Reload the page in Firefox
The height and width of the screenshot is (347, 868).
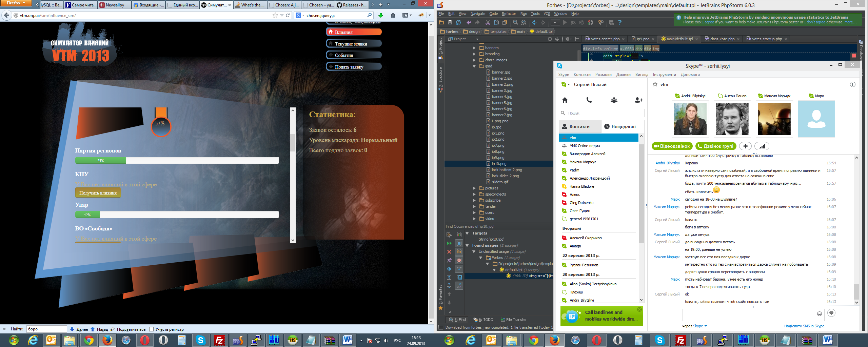pos(288,15)
